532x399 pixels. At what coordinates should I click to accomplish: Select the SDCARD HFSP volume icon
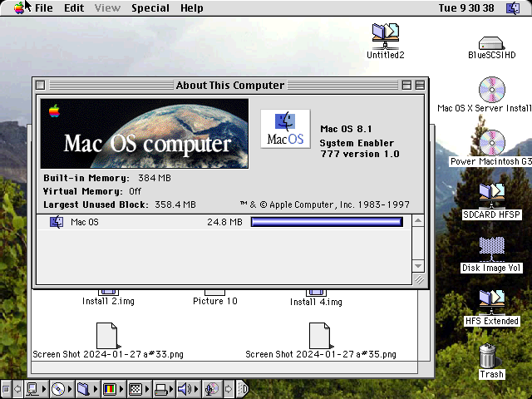point(491,196)
